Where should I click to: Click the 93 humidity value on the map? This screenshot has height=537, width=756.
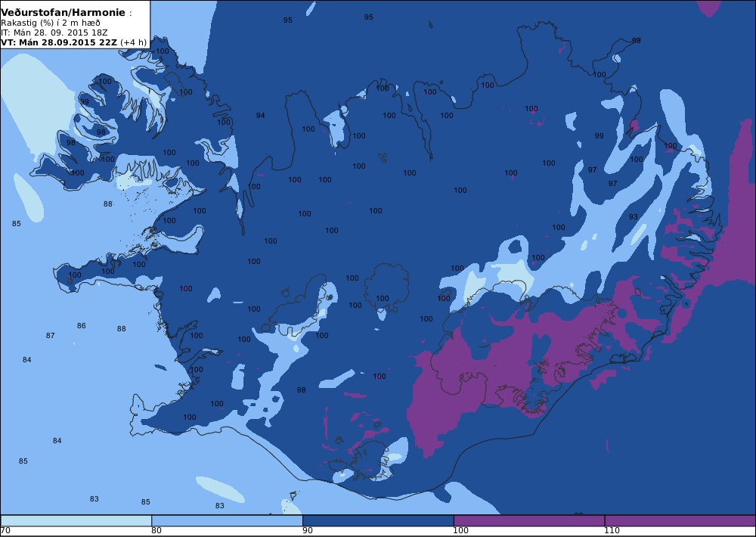[633, 216]
